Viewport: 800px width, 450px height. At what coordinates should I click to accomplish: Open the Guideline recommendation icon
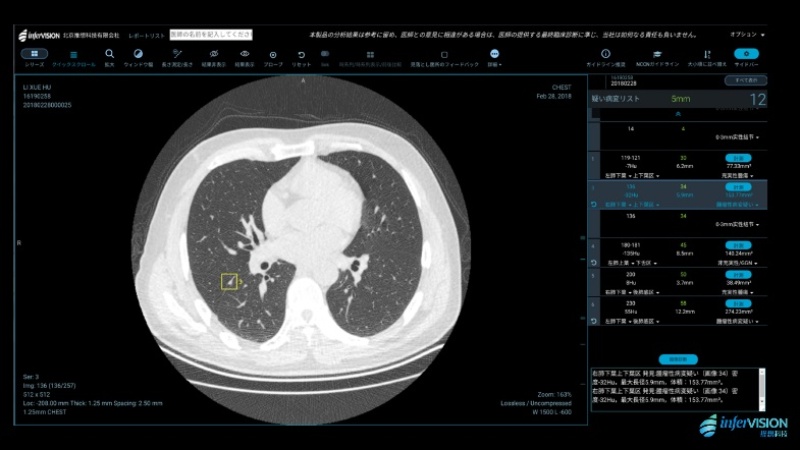(607, 55)
